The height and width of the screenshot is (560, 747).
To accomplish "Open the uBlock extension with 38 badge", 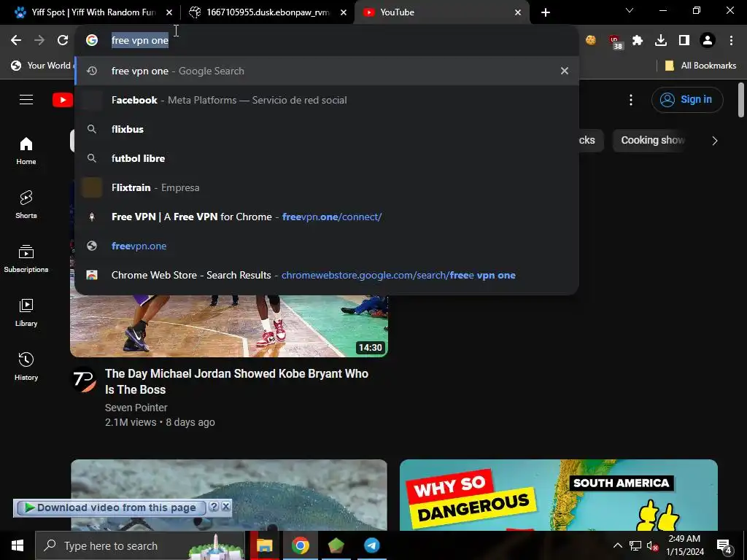I will click(615, 42).
